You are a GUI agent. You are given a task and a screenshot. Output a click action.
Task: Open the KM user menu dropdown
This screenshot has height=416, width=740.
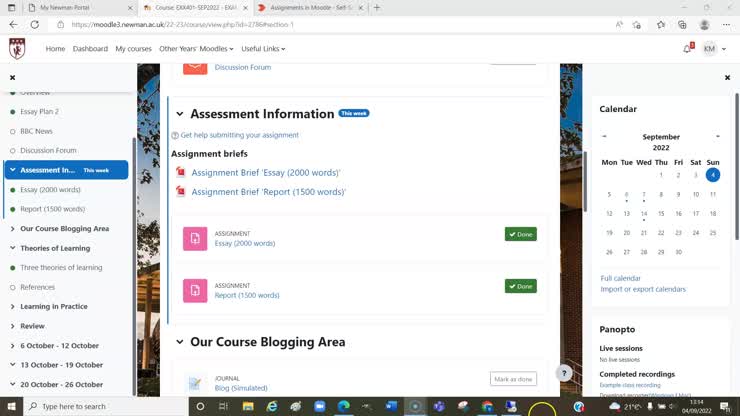point(714,49)
